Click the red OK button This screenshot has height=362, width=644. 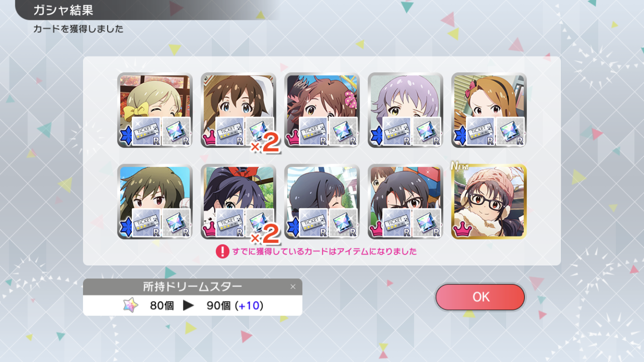tap(480, 297)
